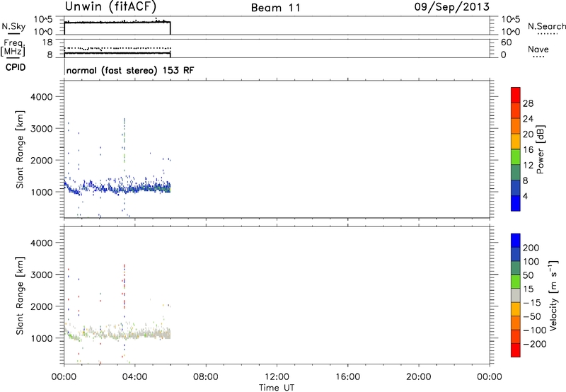Click the date "09/Sep/2013"

tap(451, 7)
